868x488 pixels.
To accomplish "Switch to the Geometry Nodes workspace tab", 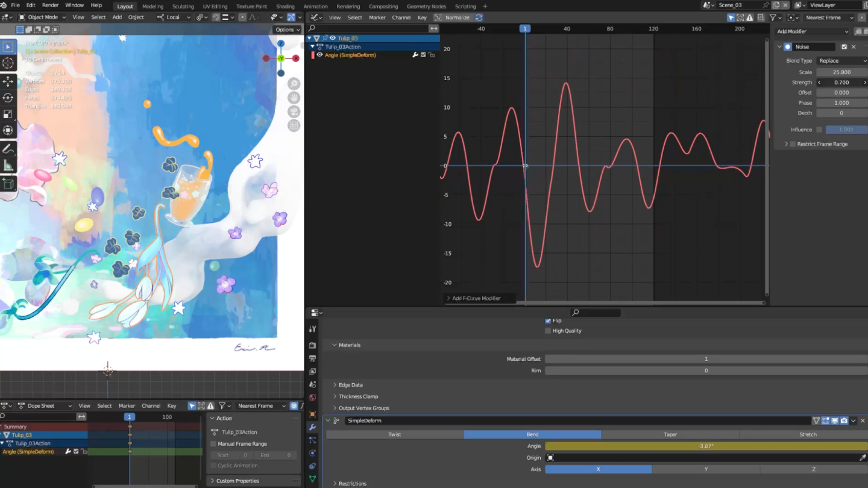I will [x=426, y=6].
